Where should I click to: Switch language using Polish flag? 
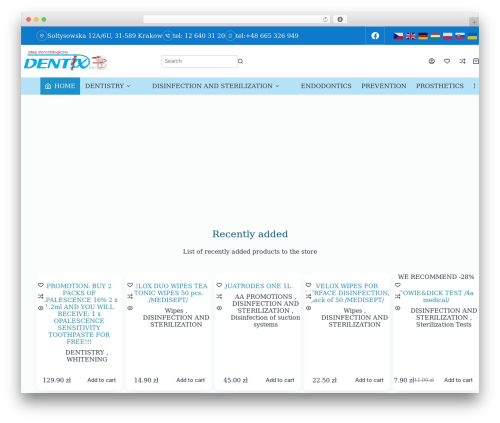pos(448,36)
